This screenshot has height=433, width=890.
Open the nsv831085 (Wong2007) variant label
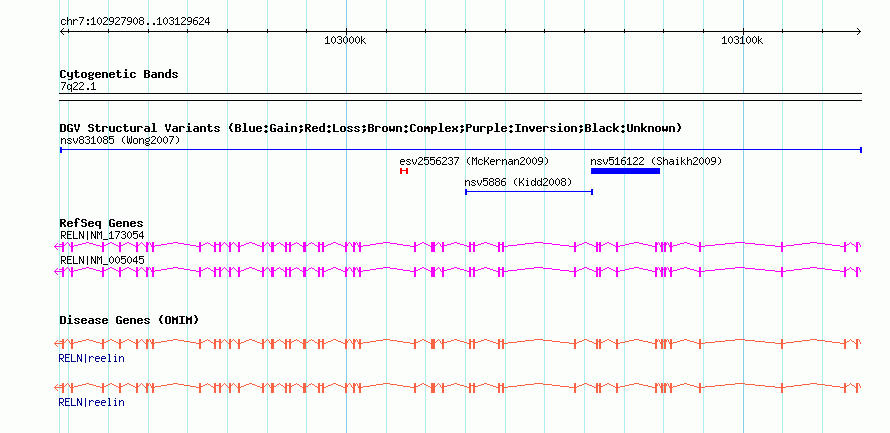(120, 140)
